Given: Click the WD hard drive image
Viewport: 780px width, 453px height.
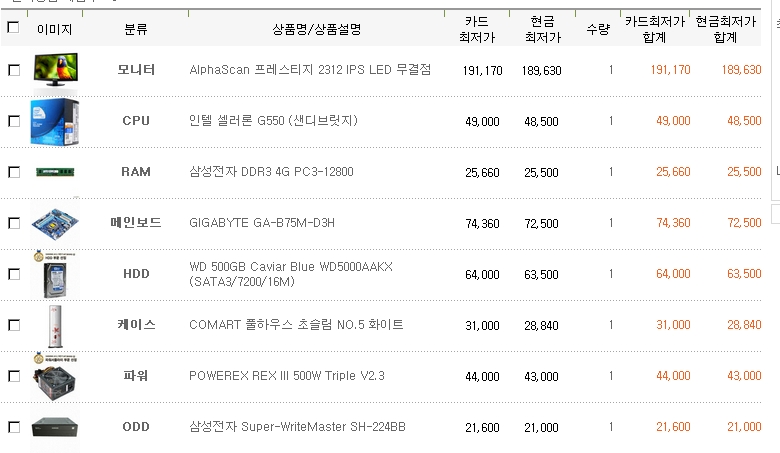Looking at the screenshot, I should 55,274.
